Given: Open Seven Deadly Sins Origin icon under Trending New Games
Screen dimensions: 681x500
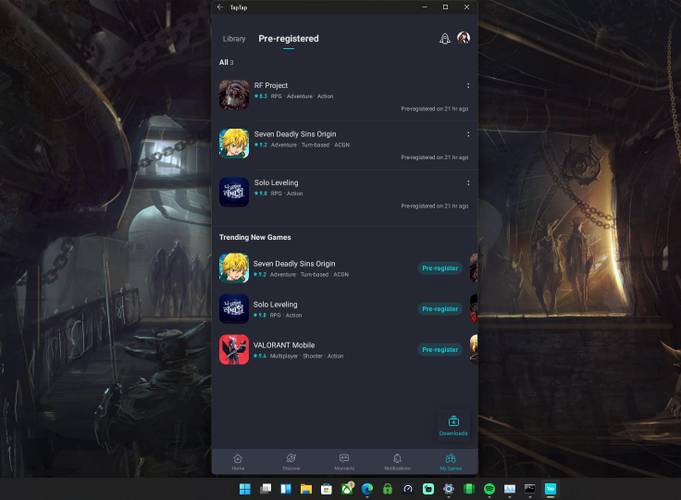Looking at the screenshot, I should click(234, 268).
